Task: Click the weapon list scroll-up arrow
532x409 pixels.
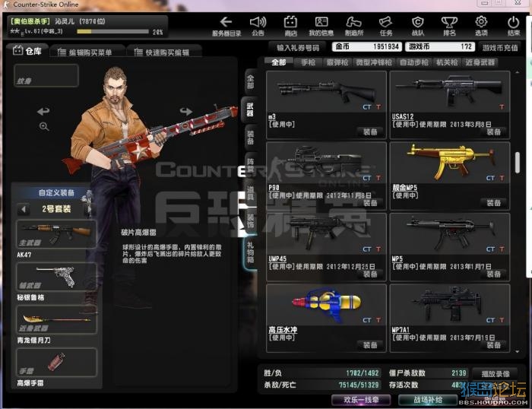Action: (517, 72)
